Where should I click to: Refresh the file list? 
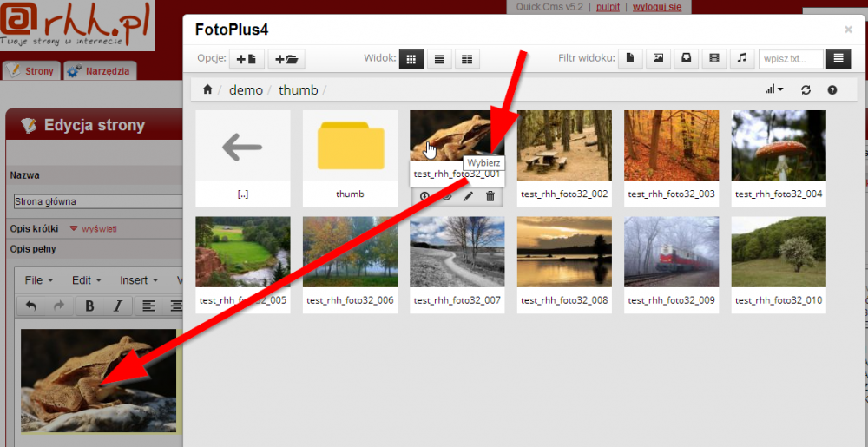point(806,89)
